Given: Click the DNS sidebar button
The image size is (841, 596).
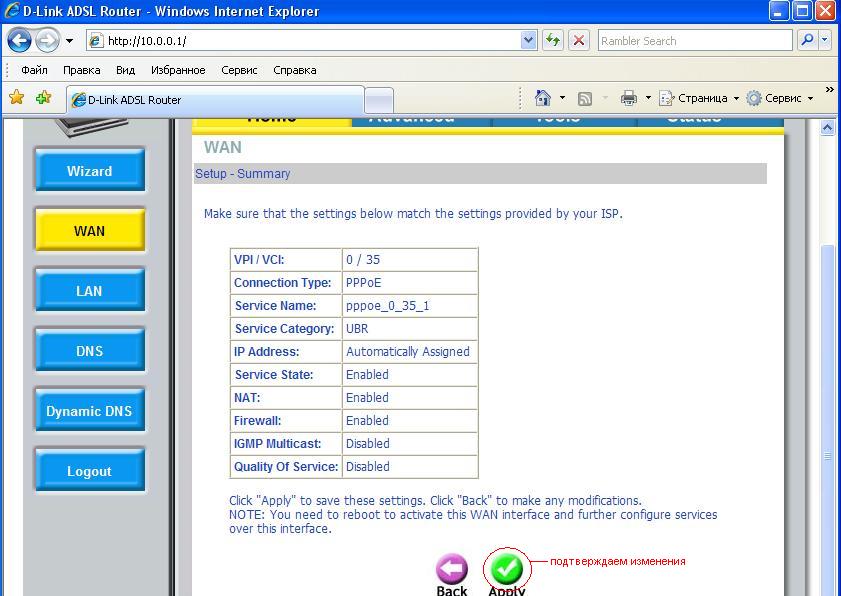Looking at the screenshot, I should click(x=90, y=351).
